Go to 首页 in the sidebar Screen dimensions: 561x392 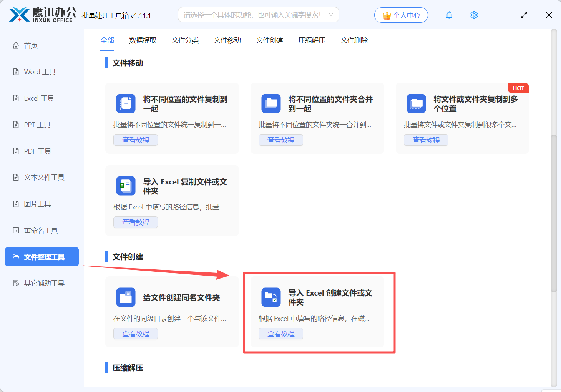[x=31, y=46]
